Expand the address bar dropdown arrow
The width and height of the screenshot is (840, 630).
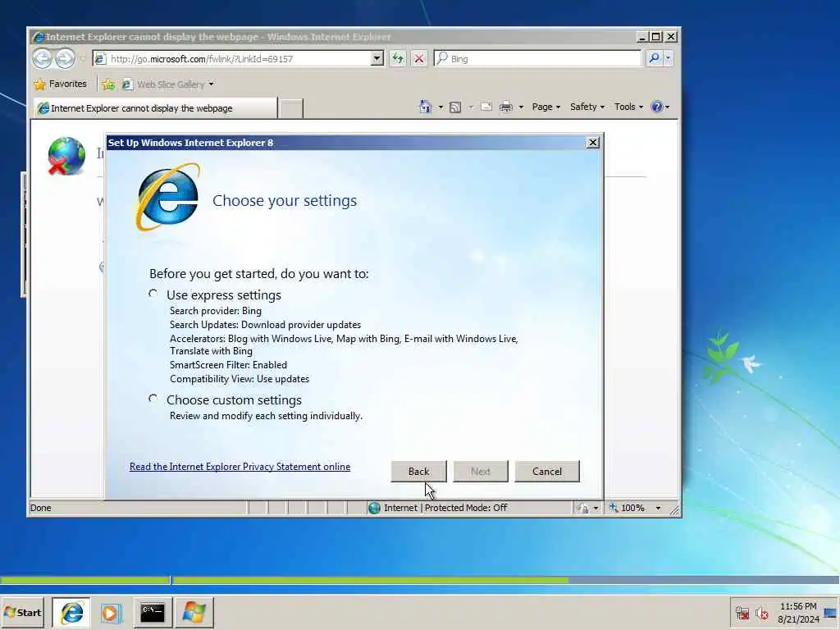coord(377,58)
